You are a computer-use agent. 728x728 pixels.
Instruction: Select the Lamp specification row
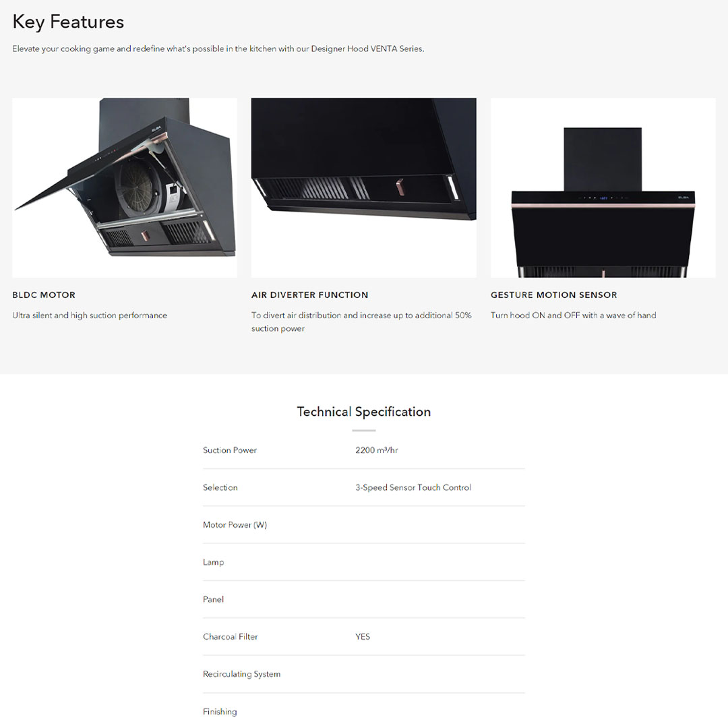(x=364, y=562)
